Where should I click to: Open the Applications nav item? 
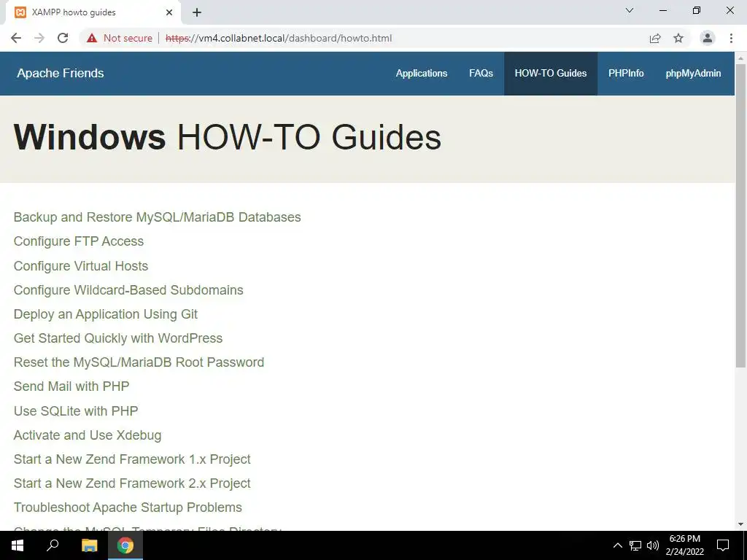[422, 74]
